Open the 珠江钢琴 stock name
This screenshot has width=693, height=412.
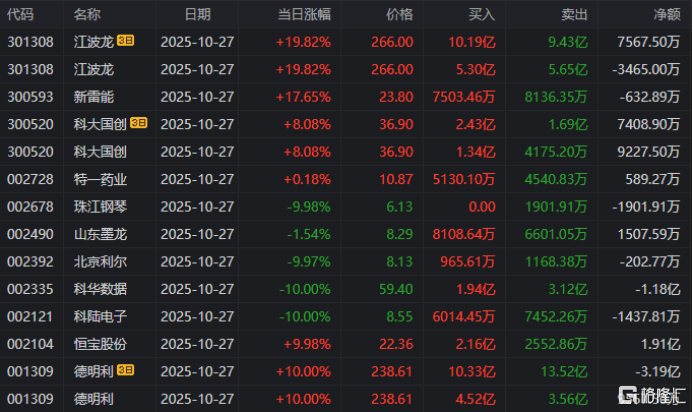coord(100,206)
